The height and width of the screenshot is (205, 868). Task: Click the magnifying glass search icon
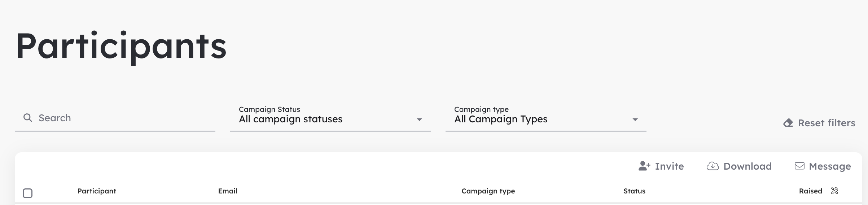coord(28,118)
